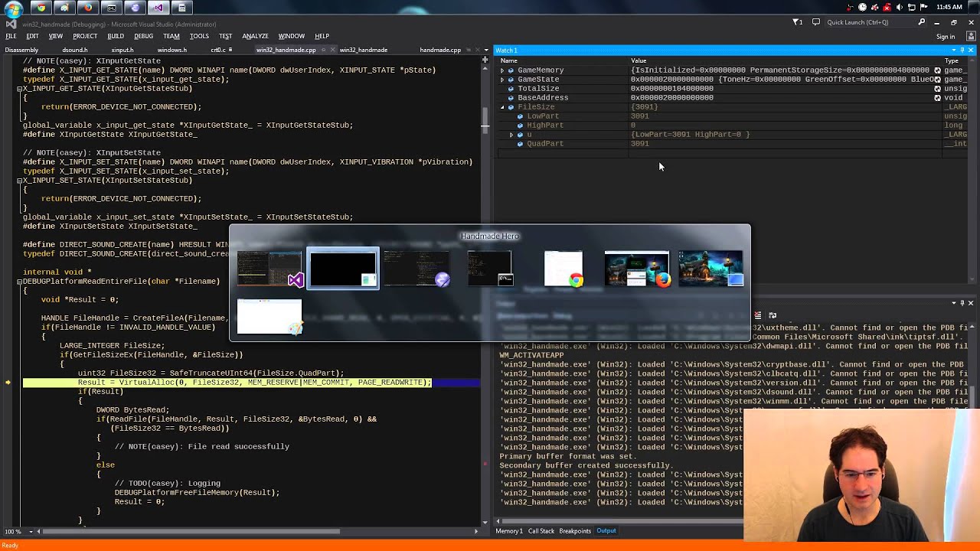Viewport: 980px width, 551px height.
Task: Switch to the handmade.cpp tab
Action: point(440,50)
